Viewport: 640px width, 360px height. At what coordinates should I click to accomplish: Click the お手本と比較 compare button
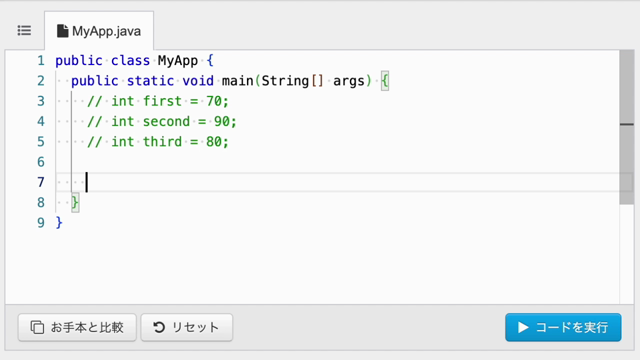[x=77, y=327]
